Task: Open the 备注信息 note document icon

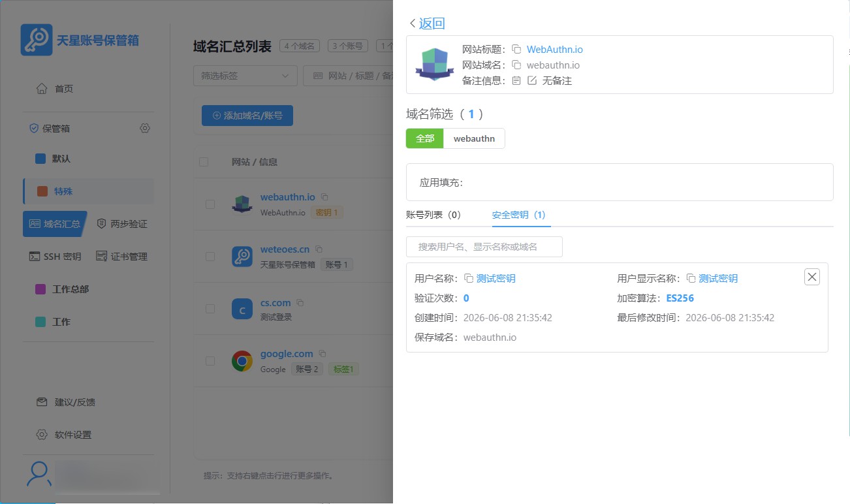Action: pyautogui.click(x=516, y=80)
